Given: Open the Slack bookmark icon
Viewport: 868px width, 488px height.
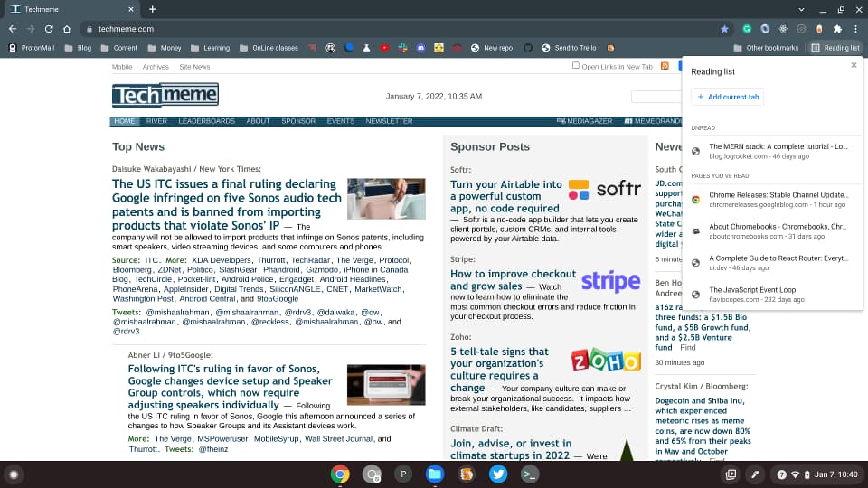Looking at the screenshot, I should click(403, 48).
